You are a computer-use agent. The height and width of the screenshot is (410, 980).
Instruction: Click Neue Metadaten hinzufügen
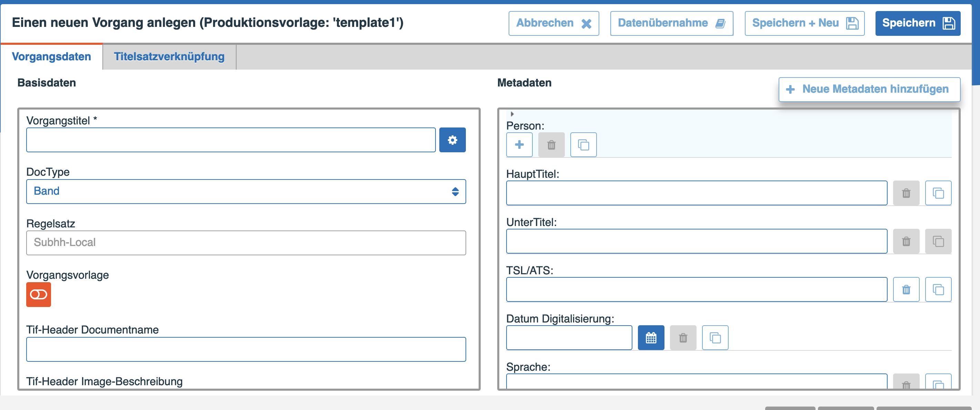click(x=869, y=89)
